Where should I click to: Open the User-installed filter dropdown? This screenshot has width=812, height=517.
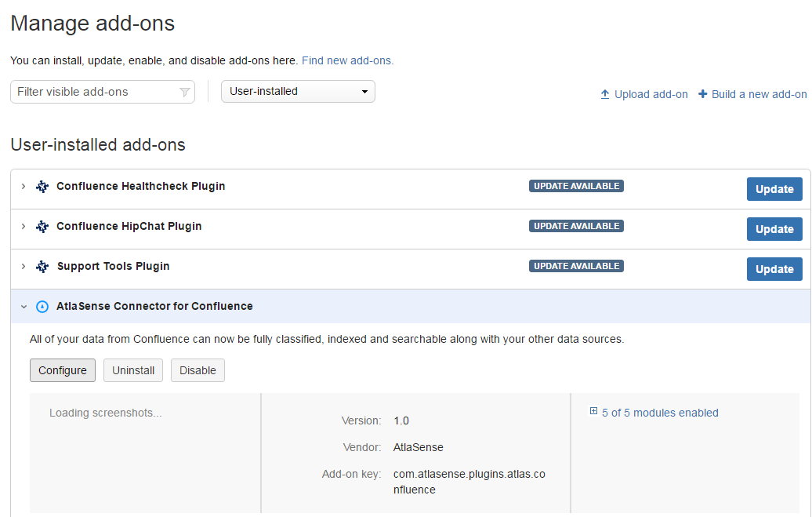(298, 92)
